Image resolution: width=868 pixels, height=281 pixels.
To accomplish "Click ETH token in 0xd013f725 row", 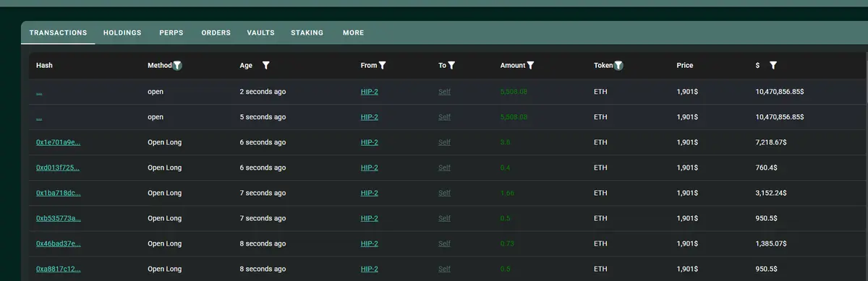I will (600, 168).
